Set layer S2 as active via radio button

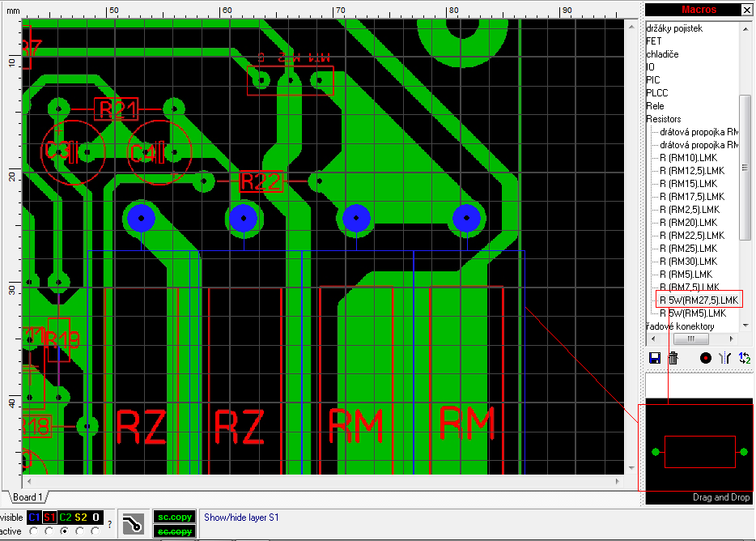click(x=80, y=531)
